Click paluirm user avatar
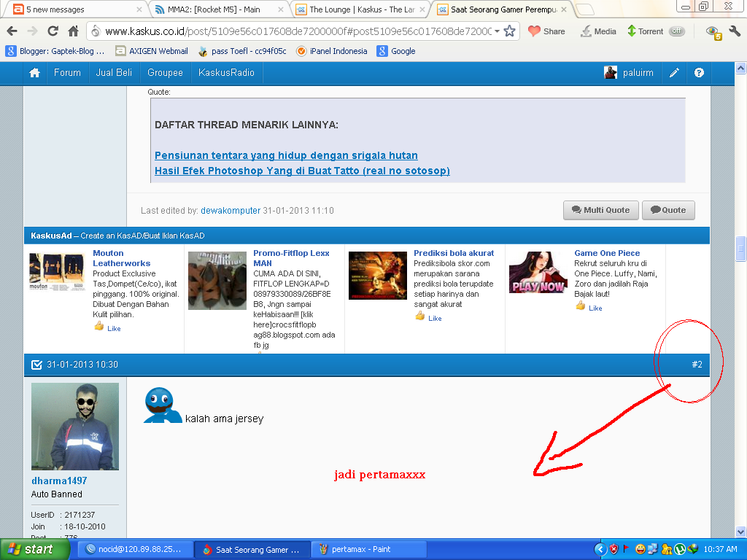 [611, 73]
